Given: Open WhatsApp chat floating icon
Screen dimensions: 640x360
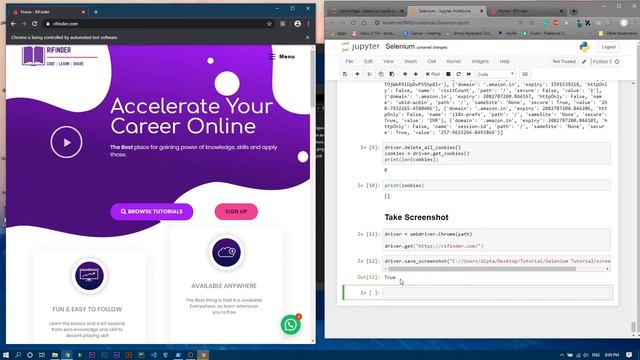Looking at the screenshot, I should tap(291, 324).
